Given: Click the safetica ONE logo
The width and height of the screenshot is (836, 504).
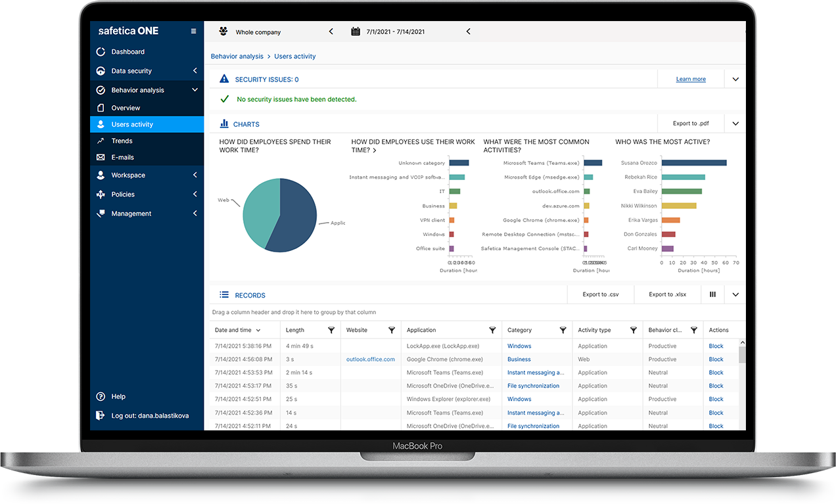Looking at the screenshot, I should click(128, 31).
